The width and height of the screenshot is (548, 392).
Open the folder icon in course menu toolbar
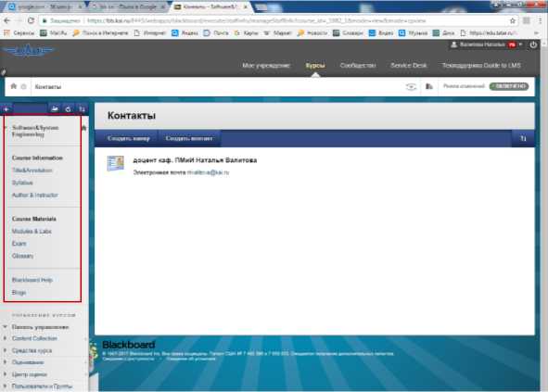coord(55,109)
